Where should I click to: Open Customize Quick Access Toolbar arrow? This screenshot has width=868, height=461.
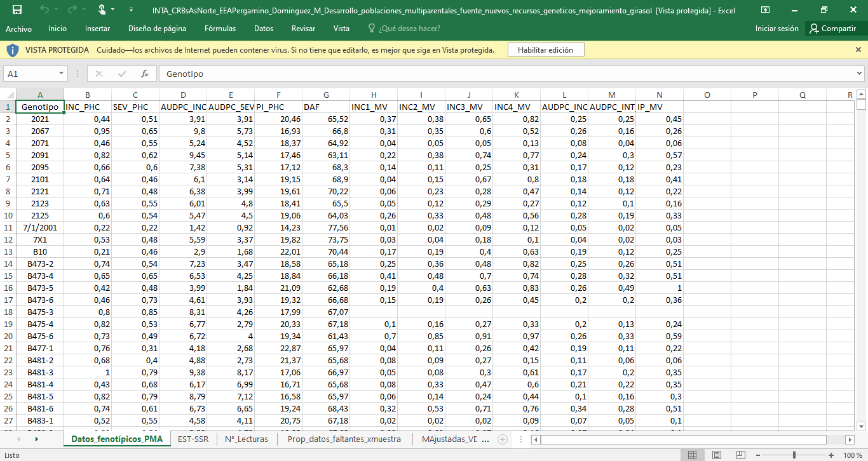click(131, 10)
